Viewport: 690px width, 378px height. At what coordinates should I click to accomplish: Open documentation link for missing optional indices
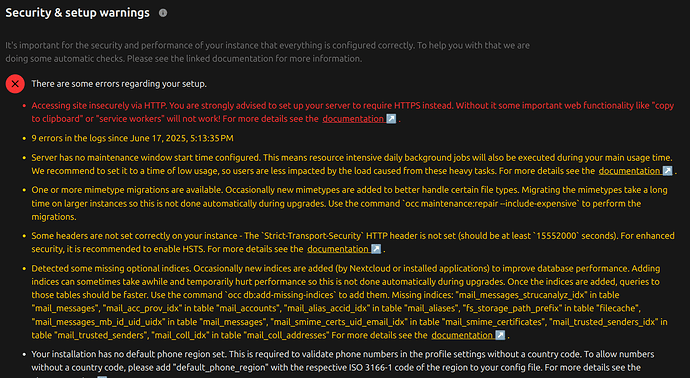(x=462, y=335)
